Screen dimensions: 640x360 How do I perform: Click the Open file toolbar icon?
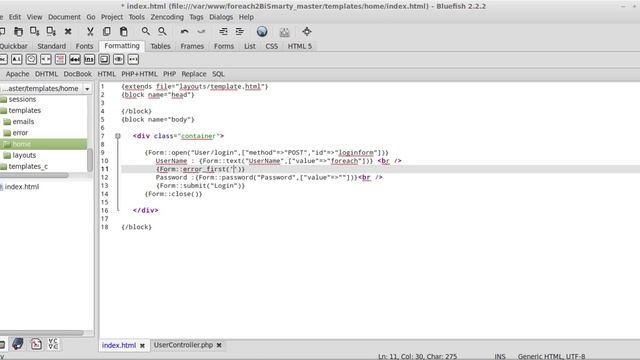(x=18, y=31)
